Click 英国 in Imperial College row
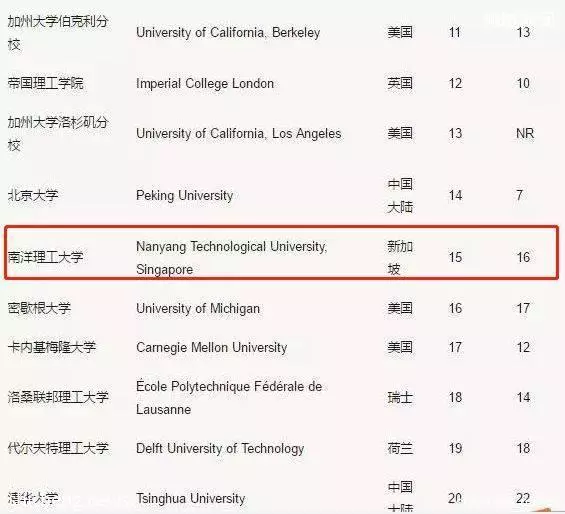This screenshot has height=514, width=565. click(x=400, y=83)
